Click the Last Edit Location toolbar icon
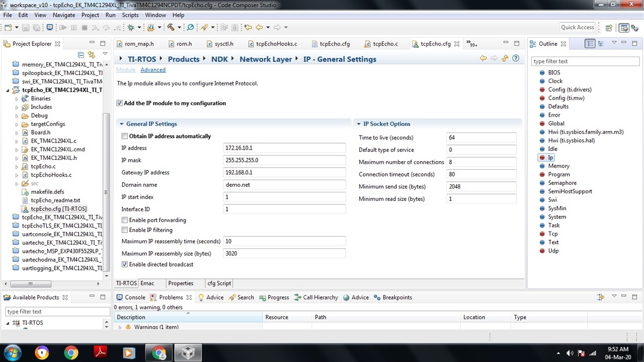Viewport: 644px width, 362px height. pyautogui.click(x=248, y=27)
